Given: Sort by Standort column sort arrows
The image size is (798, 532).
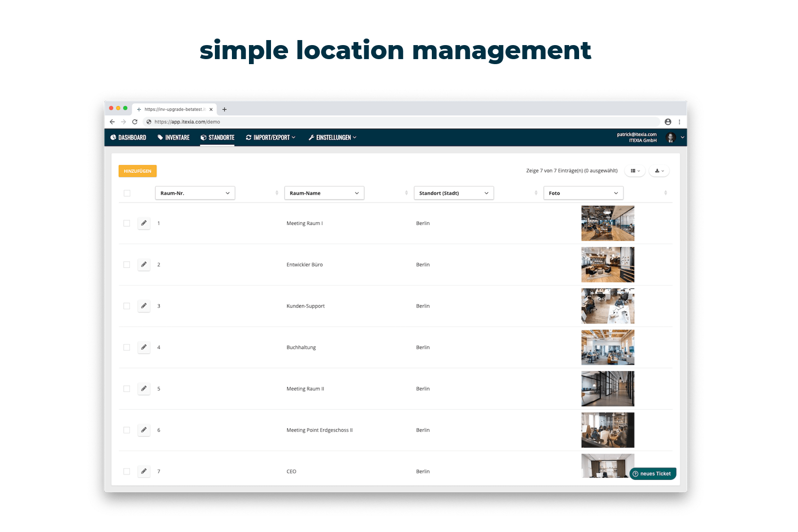Looking at the screenshot, I should click(536, 193).
